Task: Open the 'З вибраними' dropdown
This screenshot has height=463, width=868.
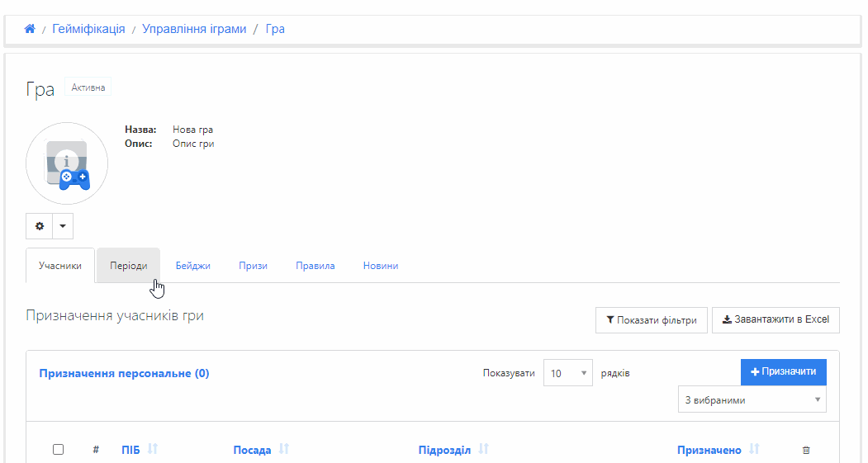Action: coord(752,400)
